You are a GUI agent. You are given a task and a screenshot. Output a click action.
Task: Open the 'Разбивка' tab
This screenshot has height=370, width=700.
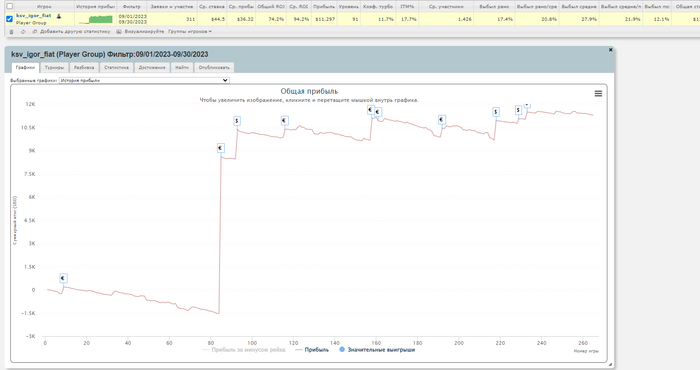(x=84, y=67)
